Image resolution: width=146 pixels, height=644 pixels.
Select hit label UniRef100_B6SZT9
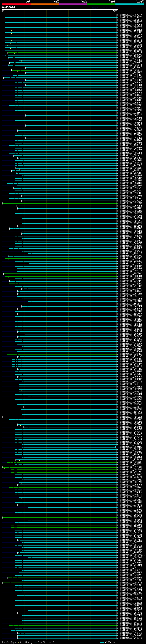tap(131, 304)
